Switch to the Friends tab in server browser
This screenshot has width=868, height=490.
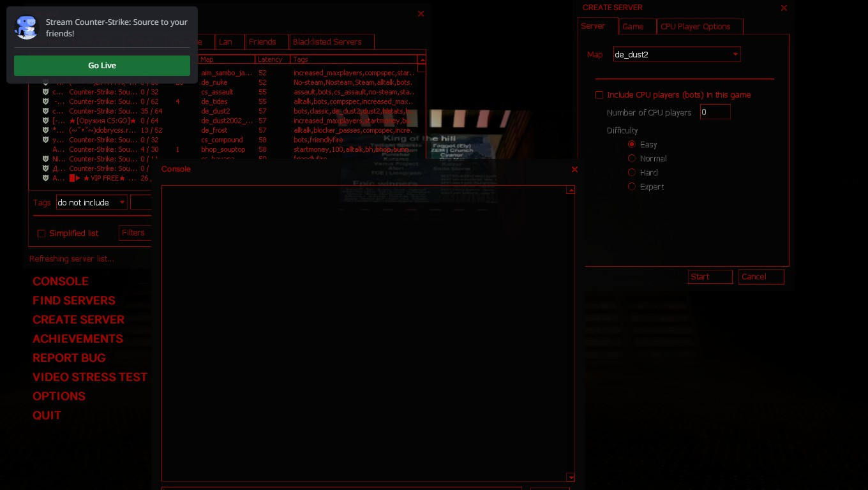pos(266,41)
